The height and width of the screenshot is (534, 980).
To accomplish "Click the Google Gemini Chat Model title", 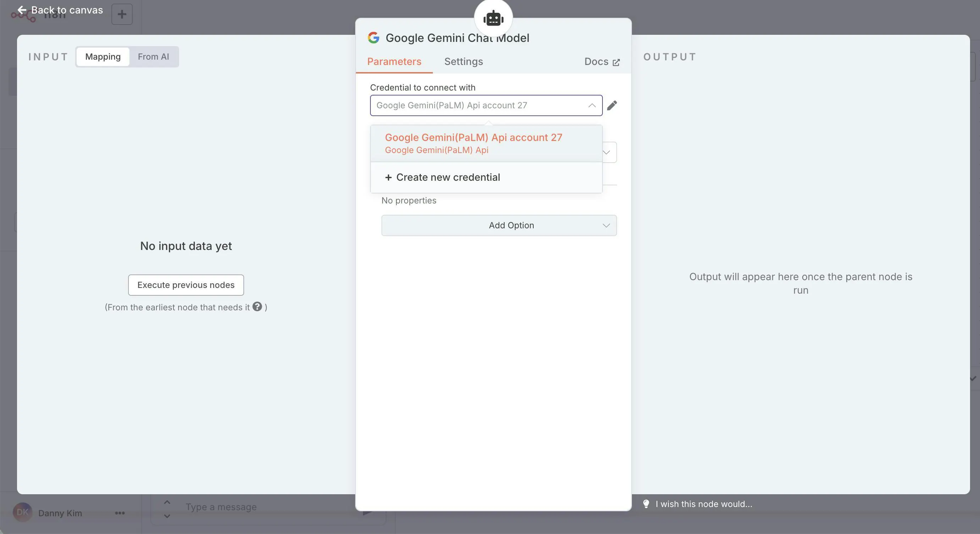I will point(457,38).
